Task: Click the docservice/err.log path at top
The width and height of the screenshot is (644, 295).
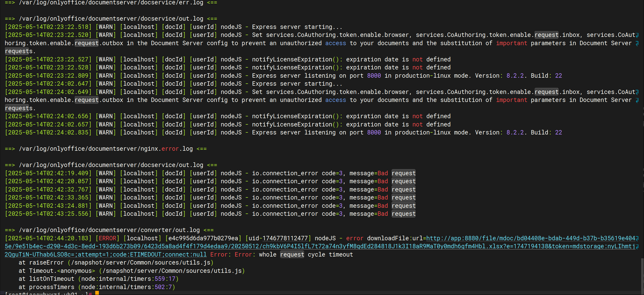Action: point(111,3)
